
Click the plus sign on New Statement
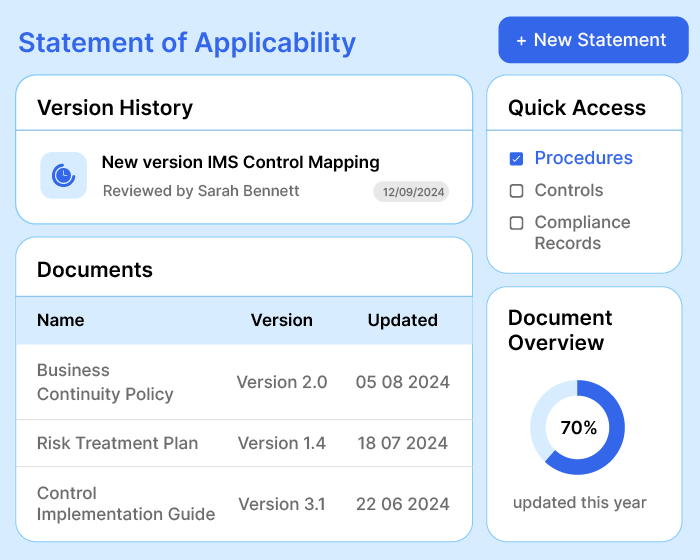[521, 41]
